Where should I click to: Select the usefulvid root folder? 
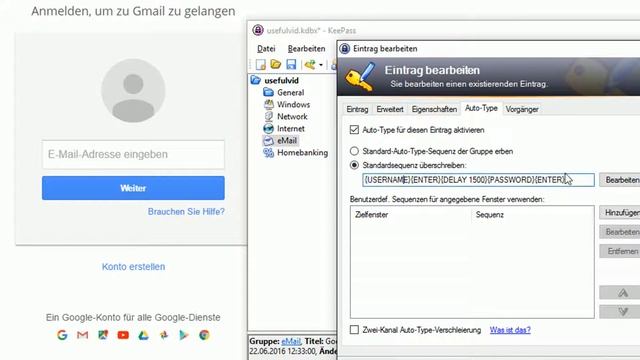(x=281, y=80)
